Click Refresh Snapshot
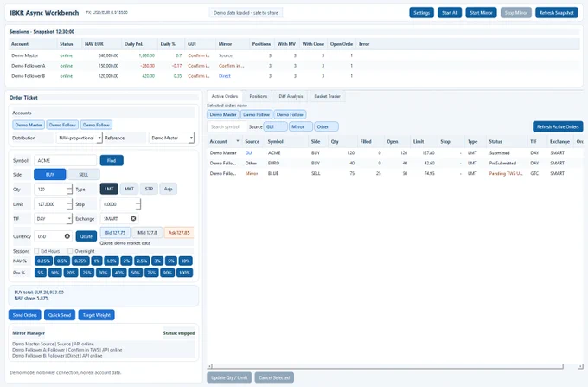The height and width of the screenshot is (387, 588). (557, 13)
